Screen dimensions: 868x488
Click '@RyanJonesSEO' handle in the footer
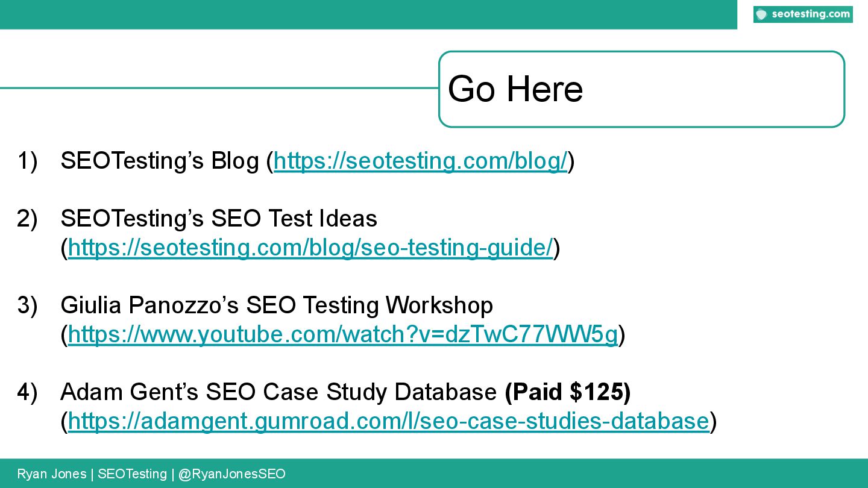tap(231, 474)
